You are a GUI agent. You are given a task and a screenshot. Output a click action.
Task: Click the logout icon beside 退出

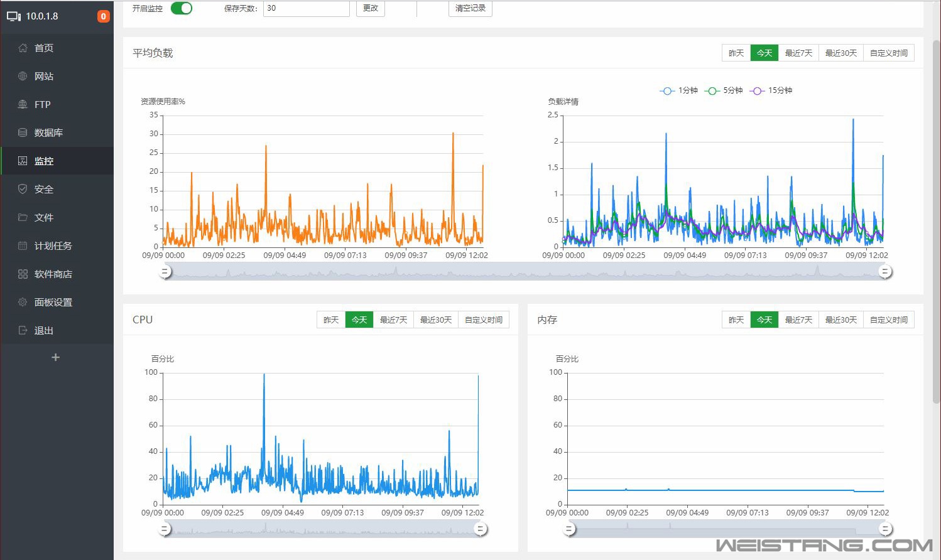pyautogui.click(x=23, y=330)
